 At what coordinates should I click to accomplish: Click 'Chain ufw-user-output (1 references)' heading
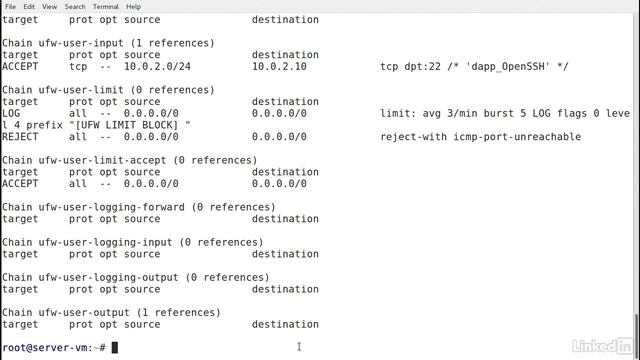[111, 313]
